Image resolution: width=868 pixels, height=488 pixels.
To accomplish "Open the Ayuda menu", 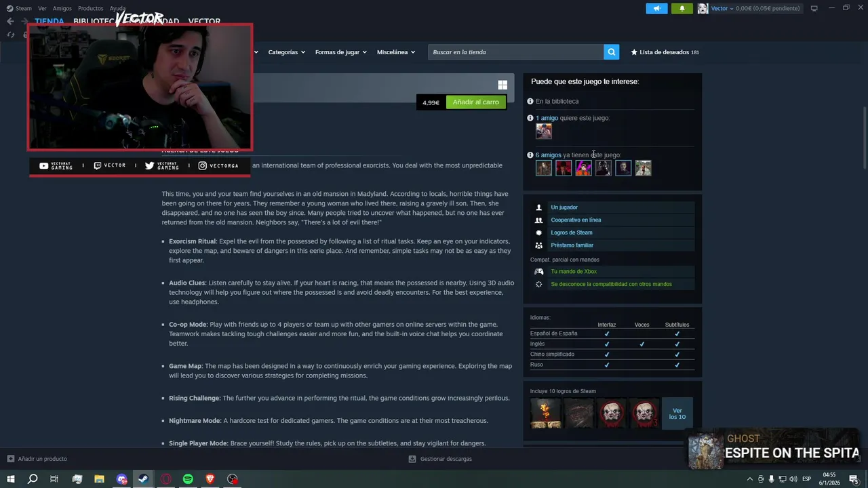I will (117, 8).
